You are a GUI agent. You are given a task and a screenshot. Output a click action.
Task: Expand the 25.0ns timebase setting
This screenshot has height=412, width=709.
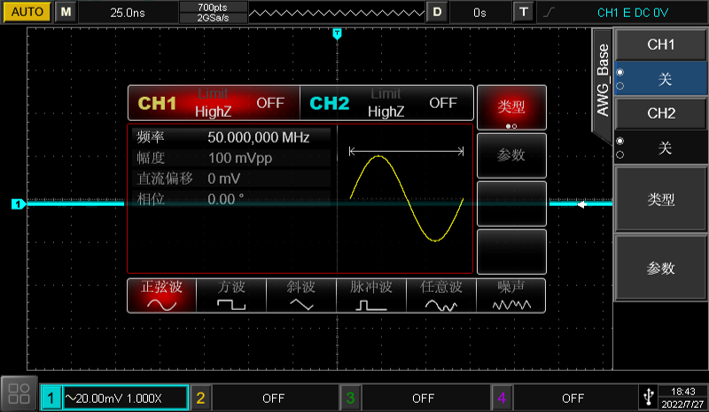click(126, 13)
